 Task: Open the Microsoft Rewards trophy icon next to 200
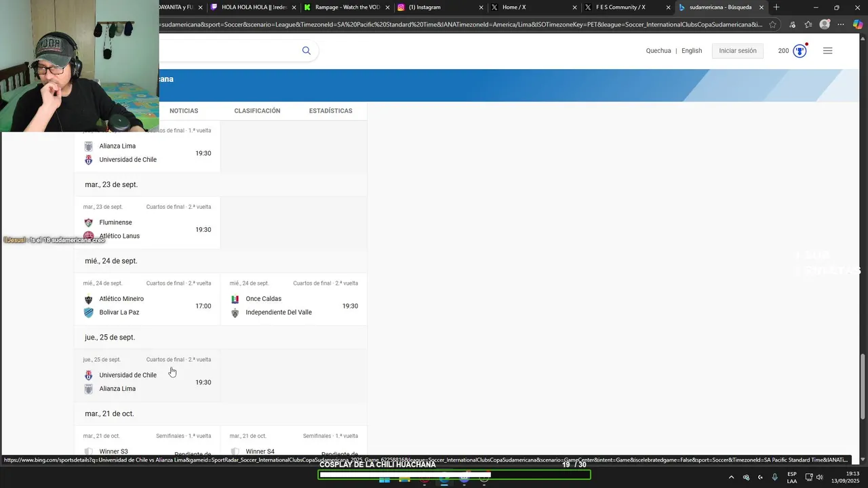(800, 51)
